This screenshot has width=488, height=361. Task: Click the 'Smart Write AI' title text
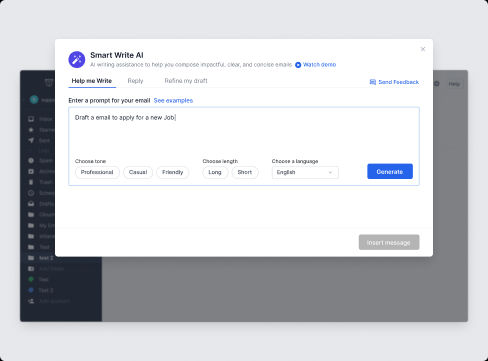click(117, 55)
